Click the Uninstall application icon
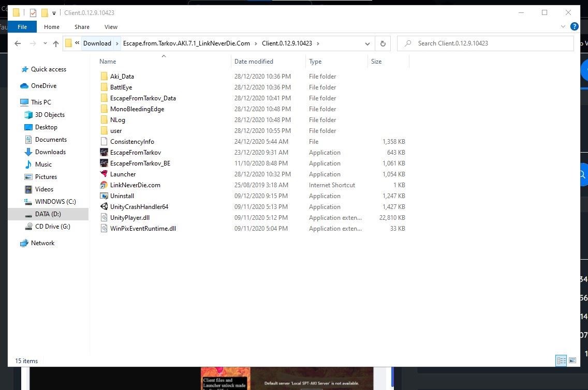Image resolution: width=588 pixels, height=390 pixels. (105, 196)
